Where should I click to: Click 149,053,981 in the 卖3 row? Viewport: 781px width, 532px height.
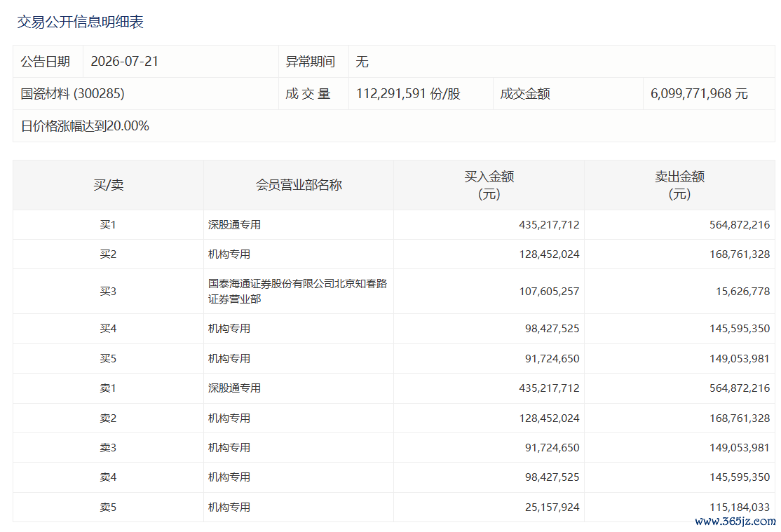pos(740,448)
